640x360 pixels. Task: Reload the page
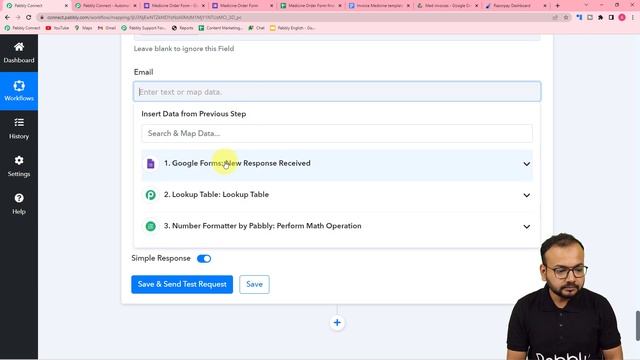click(29, 18)
